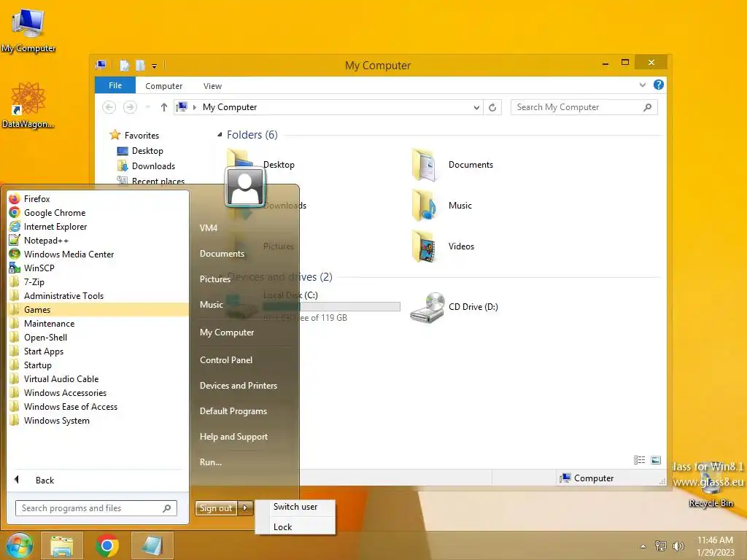Open the Run... dialog

211,462
